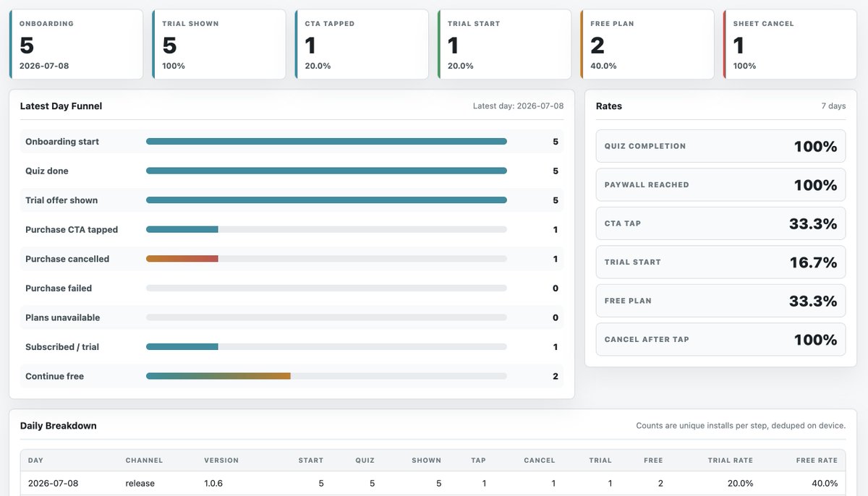
Task: Click the FREE column header
Action: coord(653,461)
